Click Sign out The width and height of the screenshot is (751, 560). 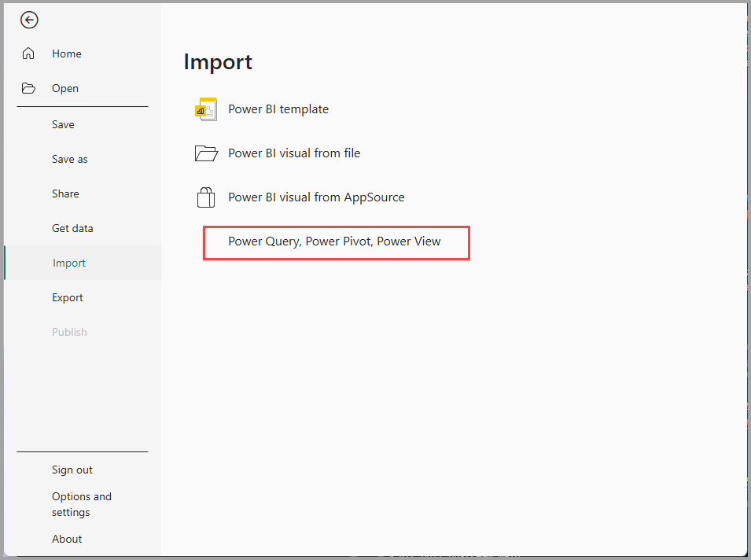[x=72, y=470]
